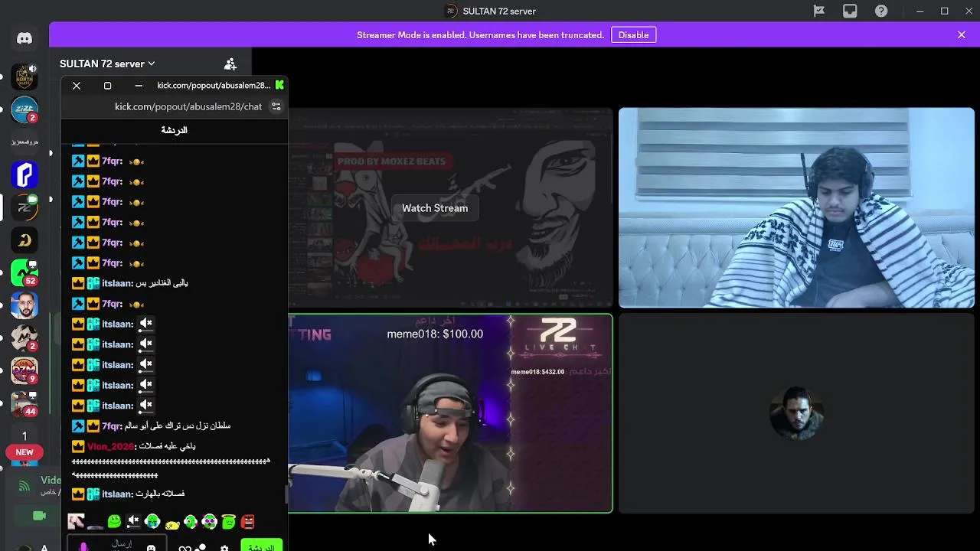The height and width of the screenshot is (551, 980).
Task: Jump to NEW unread mentions pill
Action: pos(24,452)
